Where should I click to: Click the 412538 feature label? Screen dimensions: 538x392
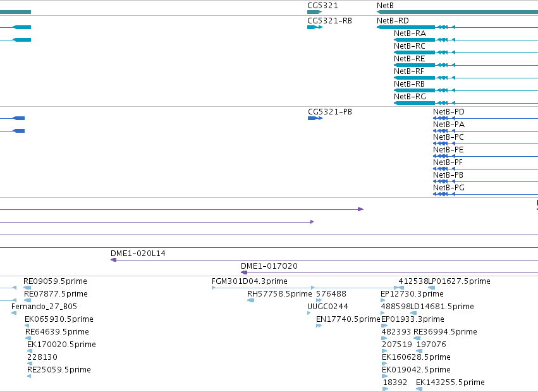tap(413, 281)
